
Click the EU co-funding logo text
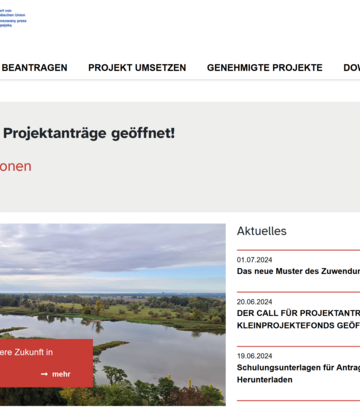tap(13, 18)
